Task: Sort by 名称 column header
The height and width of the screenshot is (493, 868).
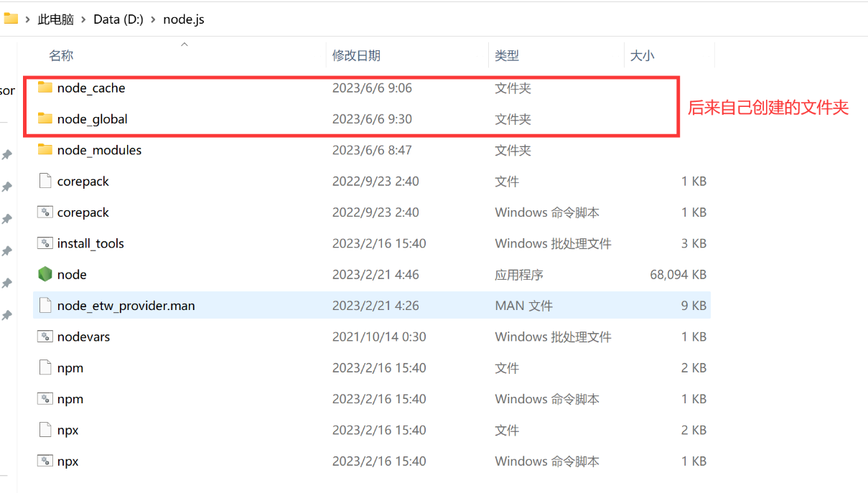Action: pos(61,55)
